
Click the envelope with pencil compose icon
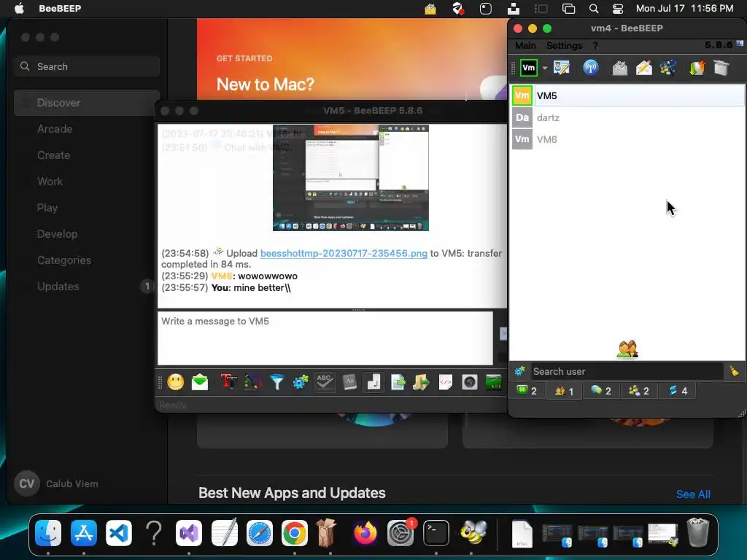[x=644, y=68]
